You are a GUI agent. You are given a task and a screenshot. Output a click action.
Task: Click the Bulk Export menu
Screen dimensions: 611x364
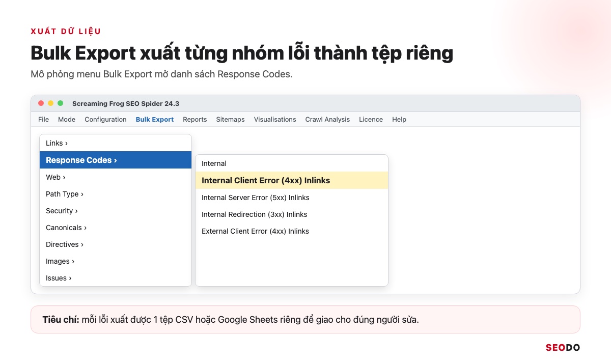(x=155, y=119)
